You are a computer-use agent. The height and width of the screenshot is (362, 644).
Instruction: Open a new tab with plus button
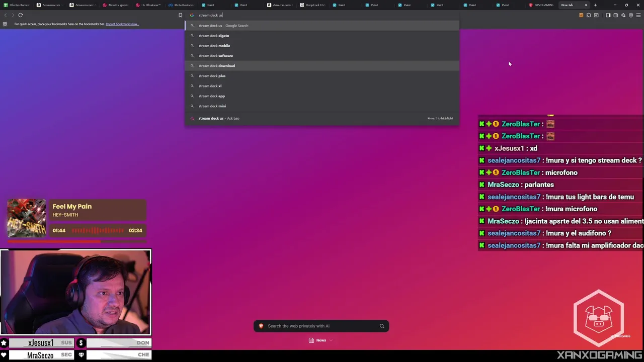pos(595,5)
